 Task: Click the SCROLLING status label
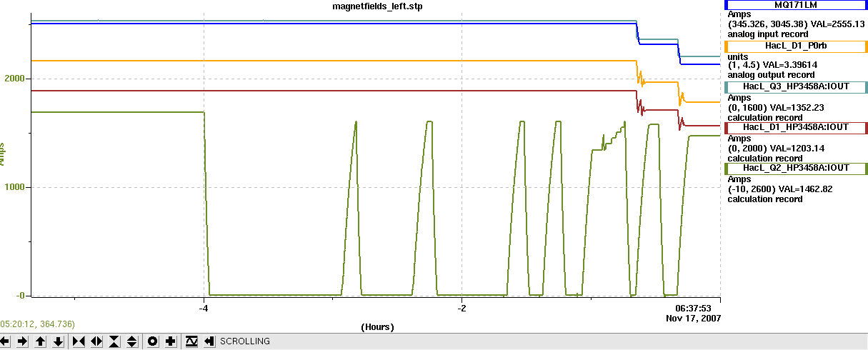point(245,341)
